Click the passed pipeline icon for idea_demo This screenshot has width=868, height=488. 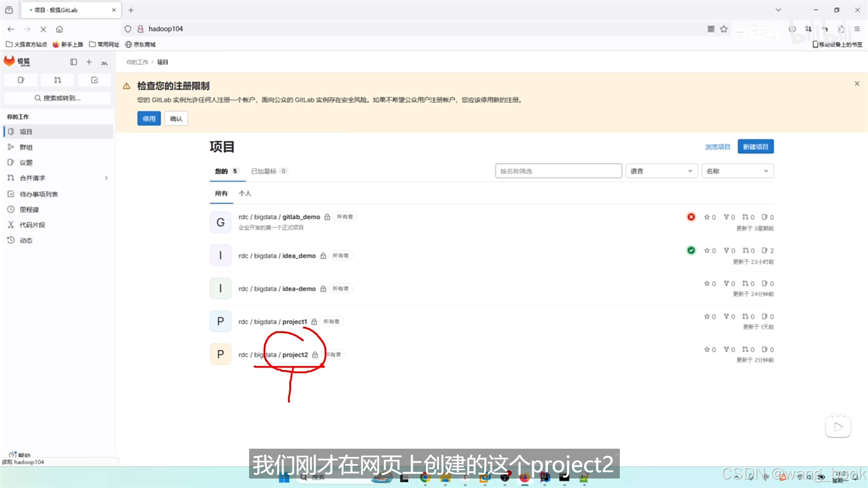tap(691, 250)
